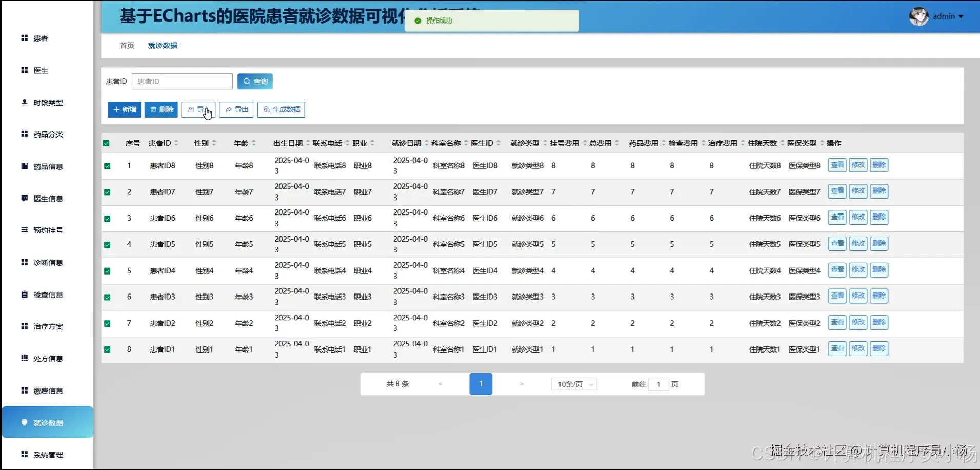Sort table by 性别 column
980x470 pixels.
(x=214, y=143)
